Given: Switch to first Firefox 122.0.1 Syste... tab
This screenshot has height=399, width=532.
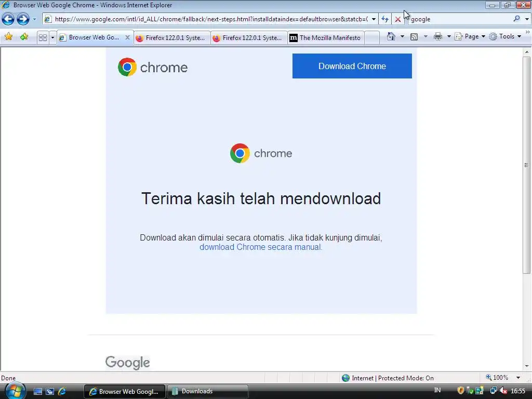Looking at the screenshot, I should pos(172,38).
